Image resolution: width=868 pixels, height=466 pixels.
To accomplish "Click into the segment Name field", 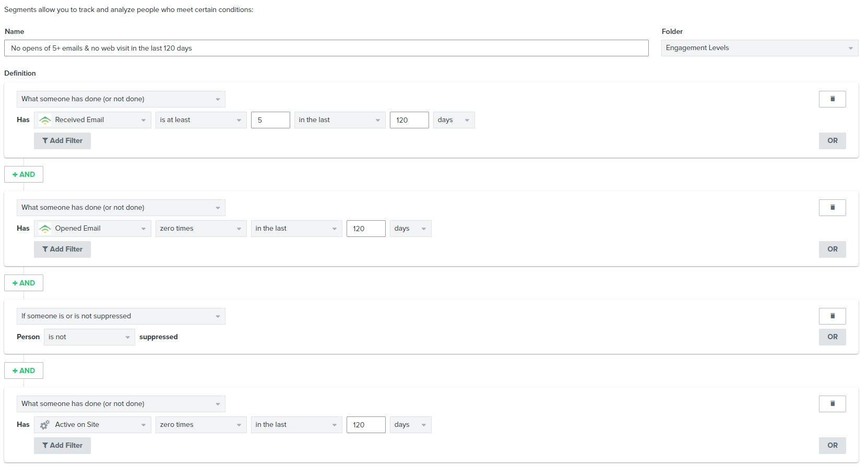I will click(326, 48).
